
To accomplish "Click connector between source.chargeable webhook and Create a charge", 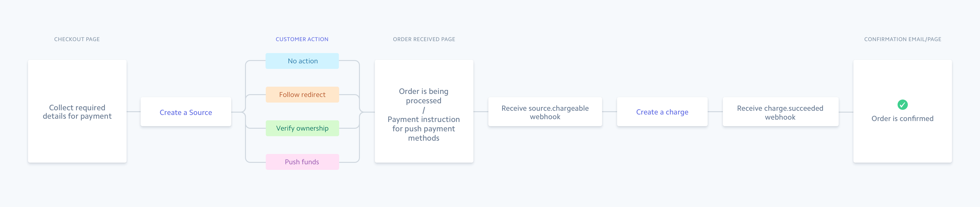I will 609,112.
